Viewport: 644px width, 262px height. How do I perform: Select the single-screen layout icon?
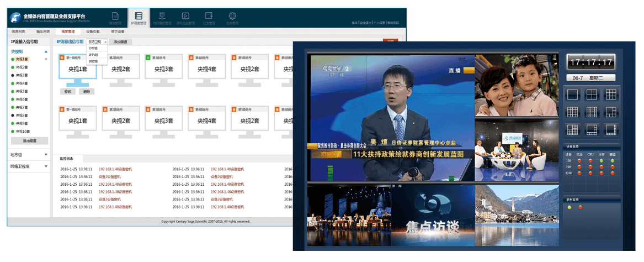click(572, 94)
